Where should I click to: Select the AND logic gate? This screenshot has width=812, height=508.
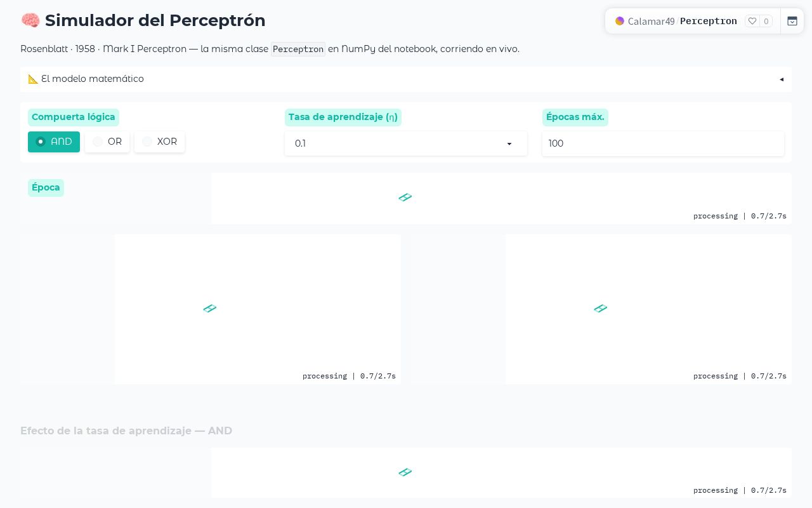(x=54, y=142)
